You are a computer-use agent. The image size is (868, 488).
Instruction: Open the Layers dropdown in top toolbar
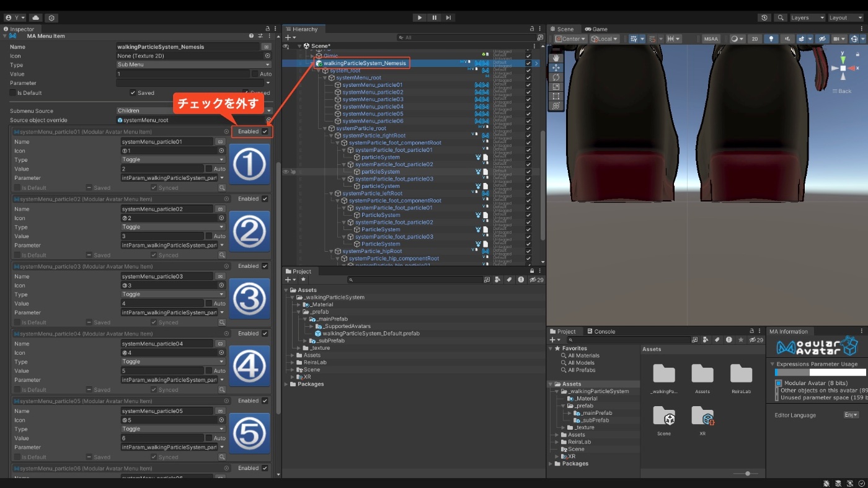(807, 18)
